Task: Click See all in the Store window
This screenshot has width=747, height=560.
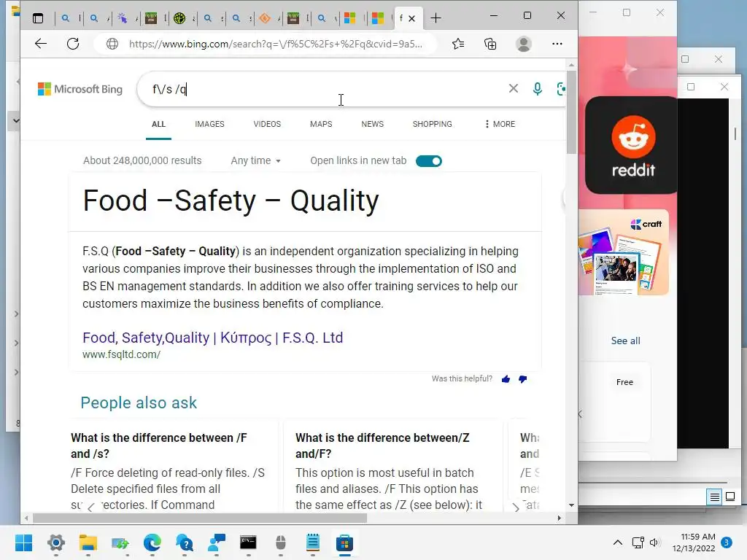Action: [625, 341]
